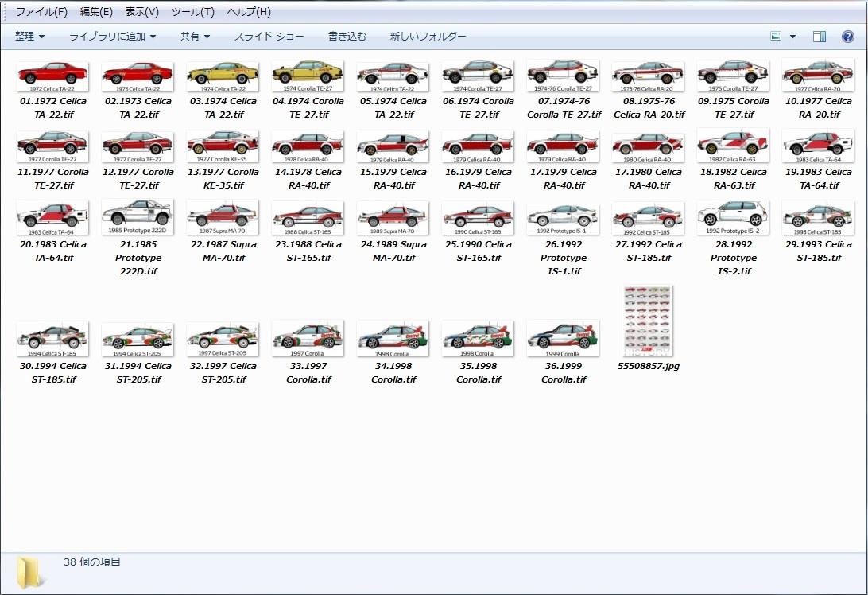
Task: Select 09.1975 Corolla TE-27.tif thumbnail
Action: point(733,76)
